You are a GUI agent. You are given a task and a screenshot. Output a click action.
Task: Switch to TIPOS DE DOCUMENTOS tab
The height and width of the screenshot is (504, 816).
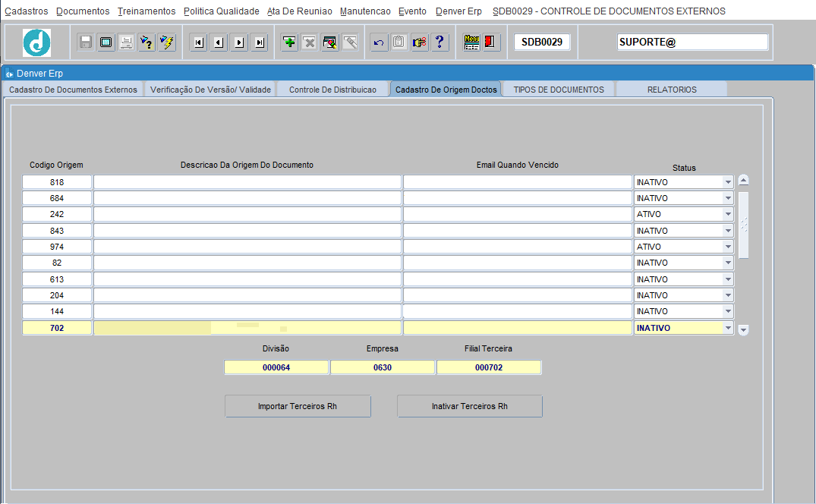point(559,90)
